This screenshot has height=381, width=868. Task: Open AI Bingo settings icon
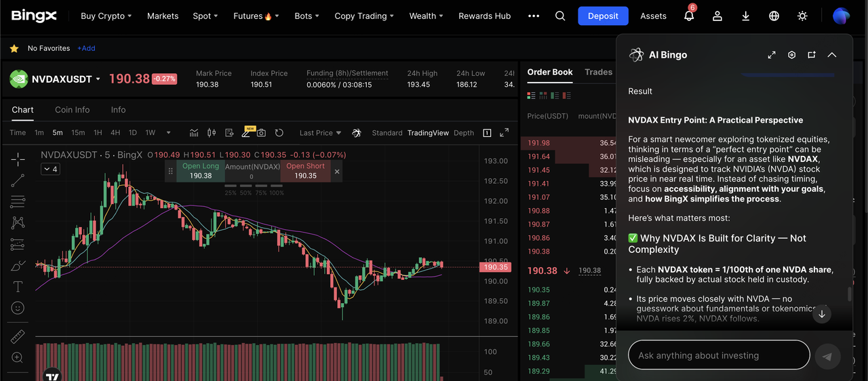[x=791, y=55]
